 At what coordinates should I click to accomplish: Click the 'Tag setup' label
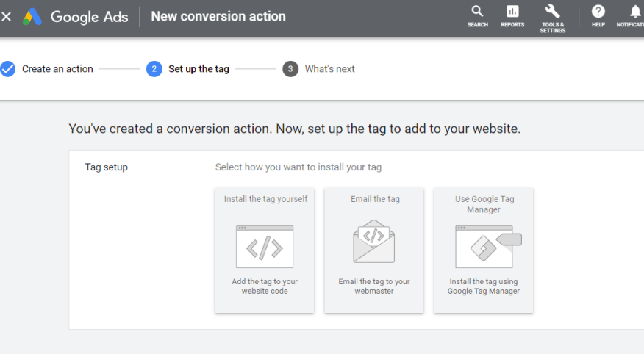[x=107, y=167]
